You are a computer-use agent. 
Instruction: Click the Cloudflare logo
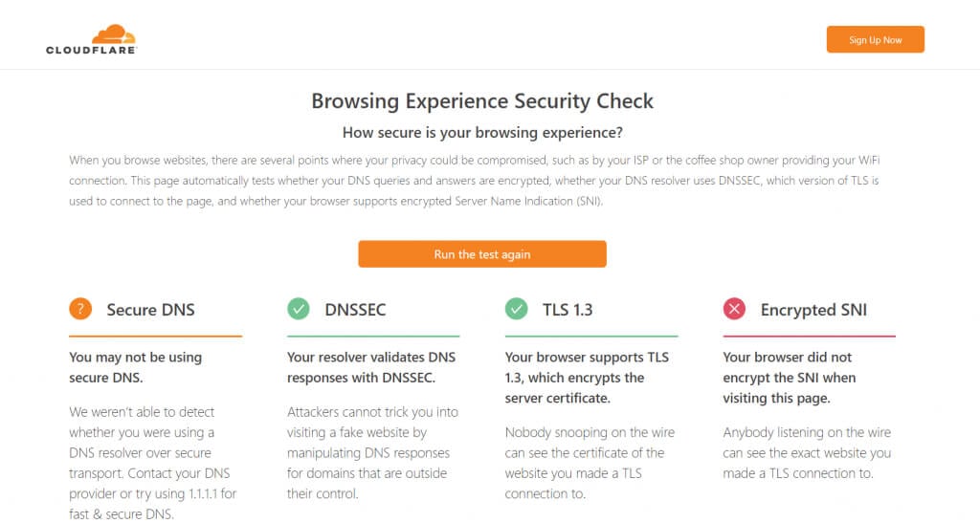tap(91, 39)
